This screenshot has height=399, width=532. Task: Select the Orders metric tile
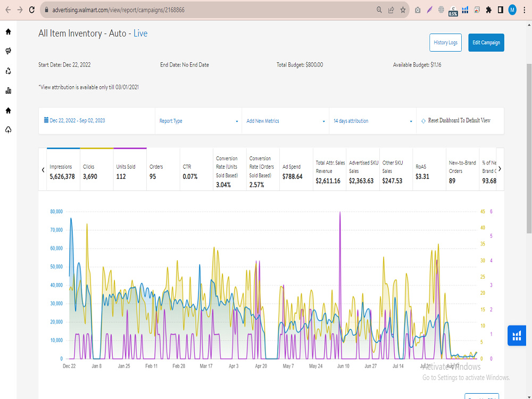163,169
